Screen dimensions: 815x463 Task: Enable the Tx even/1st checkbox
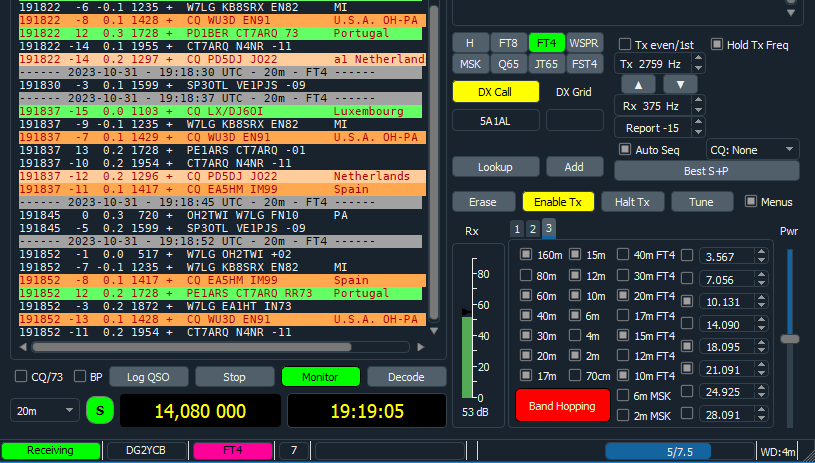click(x=626, y=44)
